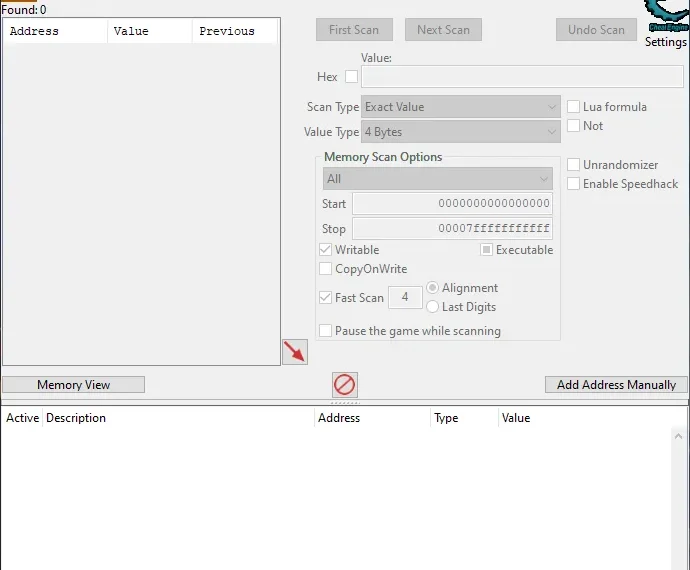Click the red arrow copy-to-address-list icon
This screenshot has height=570, width=690.
[x=294, y=352]
